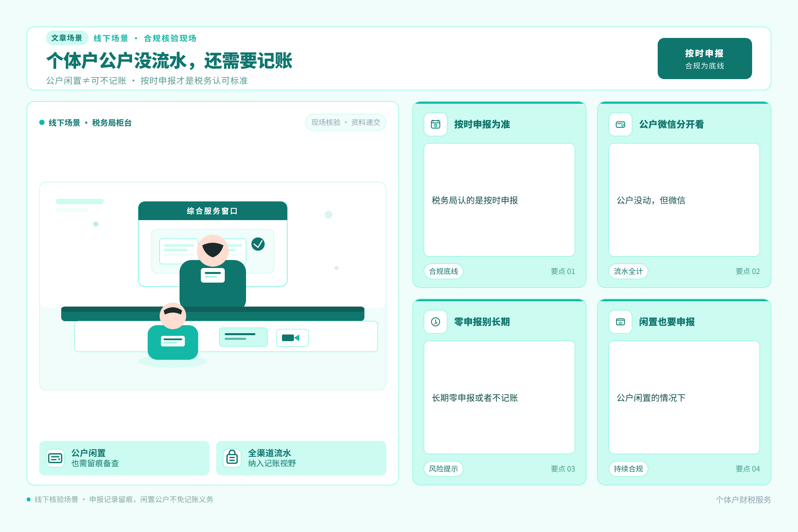Select the 文章场景 tag pill
Screen dimensions: 798x532
click(67, 38)
